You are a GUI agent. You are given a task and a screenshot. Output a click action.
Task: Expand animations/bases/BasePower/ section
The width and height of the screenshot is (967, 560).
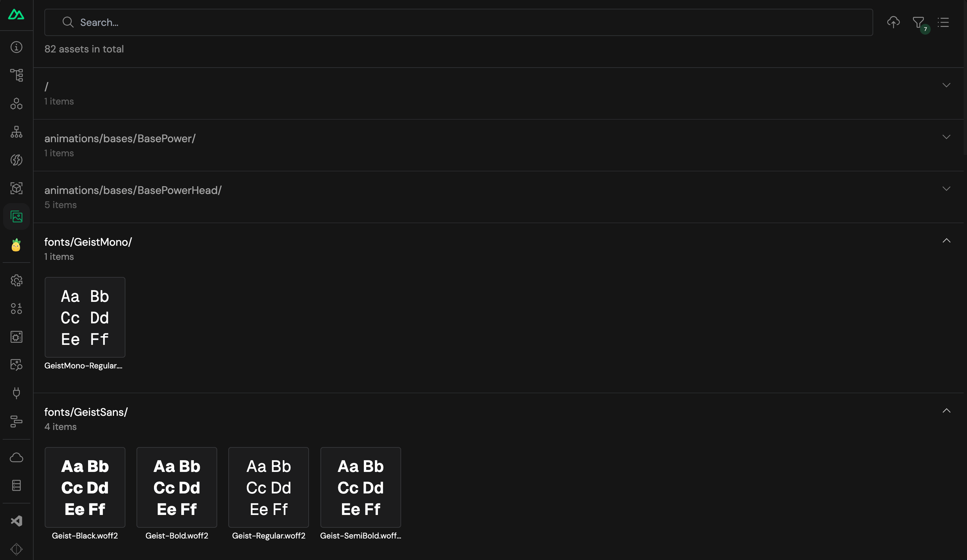coord(499,145)
